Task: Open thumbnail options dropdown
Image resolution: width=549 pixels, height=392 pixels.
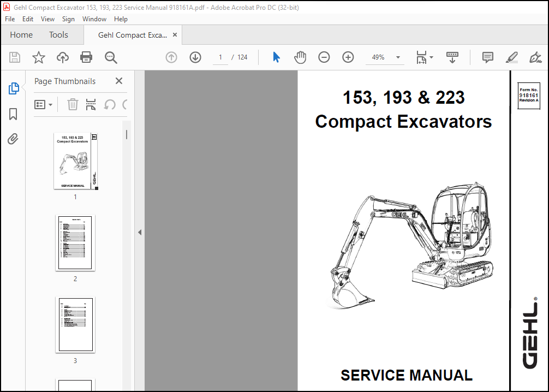Action: (44, 104)
